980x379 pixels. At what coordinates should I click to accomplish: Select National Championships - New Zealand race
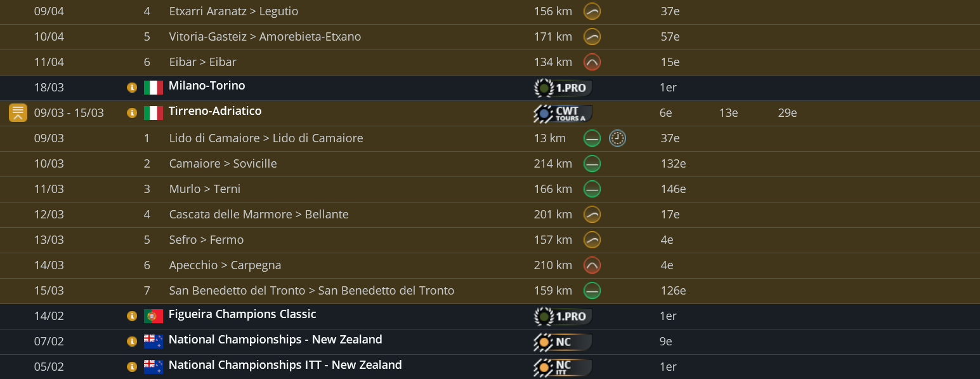(x=275, y=340)
